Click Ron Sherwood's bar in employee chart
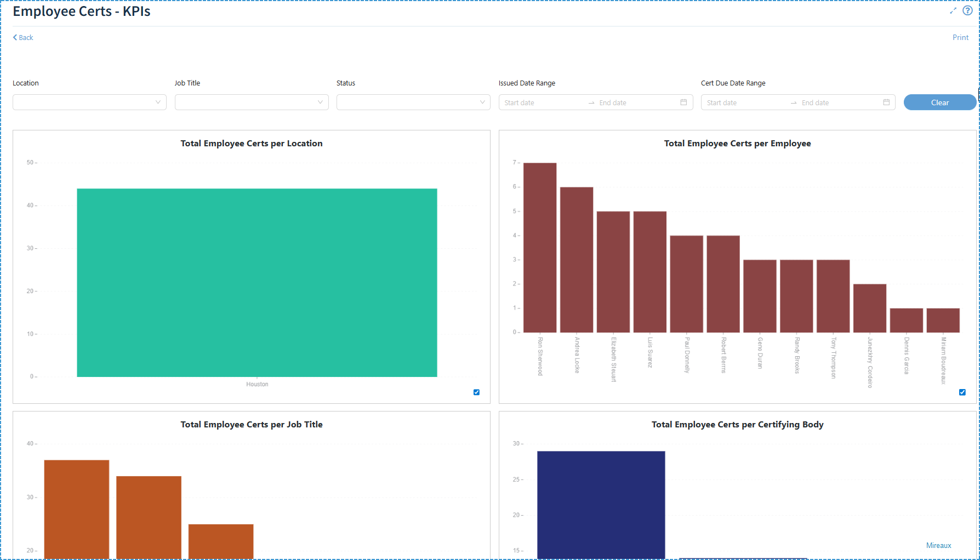980x560 pixels. (x=540, y=248)
